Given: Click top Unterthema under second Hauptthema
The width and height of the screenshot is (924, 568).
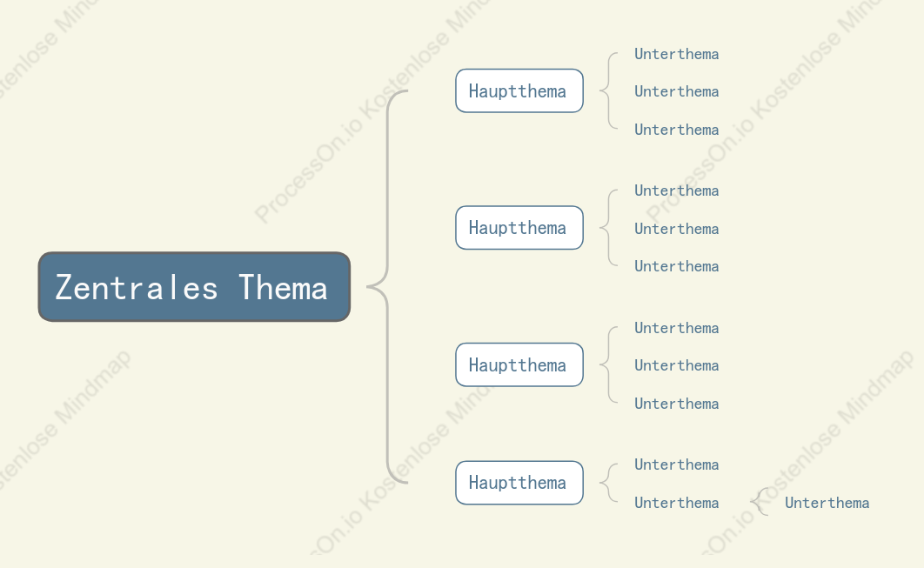Looking at the screenshot, I should (x=677, y=190).
